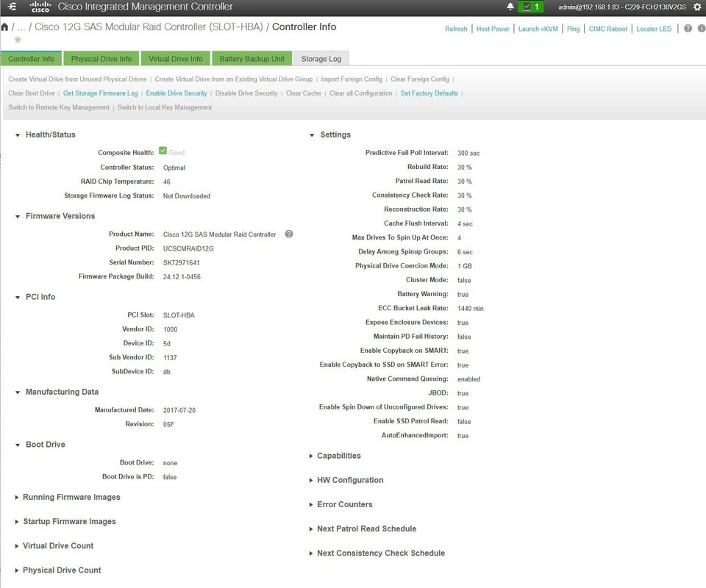Click Clear all Configuration action

(x=360, y=93)
